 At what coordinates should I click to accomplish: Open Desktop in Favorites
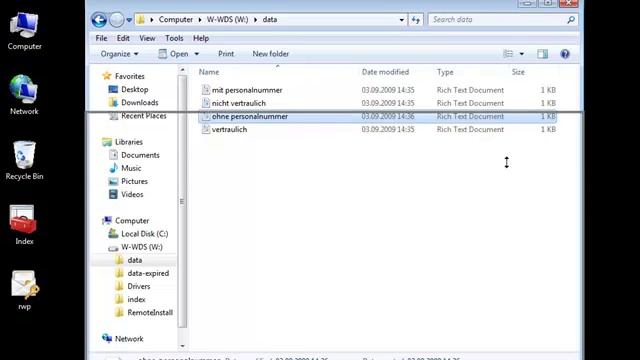pyautogui.click(x=134, y=89)
